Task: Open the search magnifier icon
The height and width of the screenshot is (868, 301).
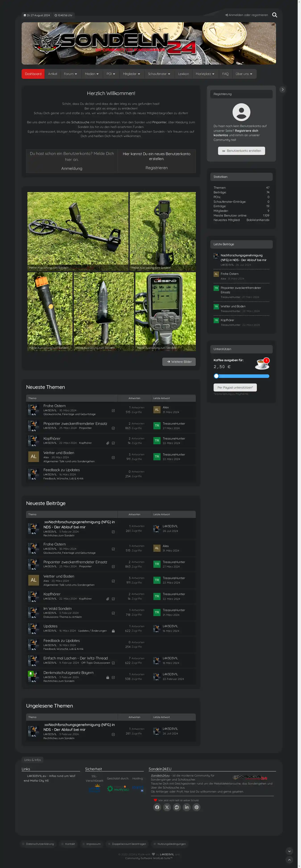Action: click(x=274, y=15)
